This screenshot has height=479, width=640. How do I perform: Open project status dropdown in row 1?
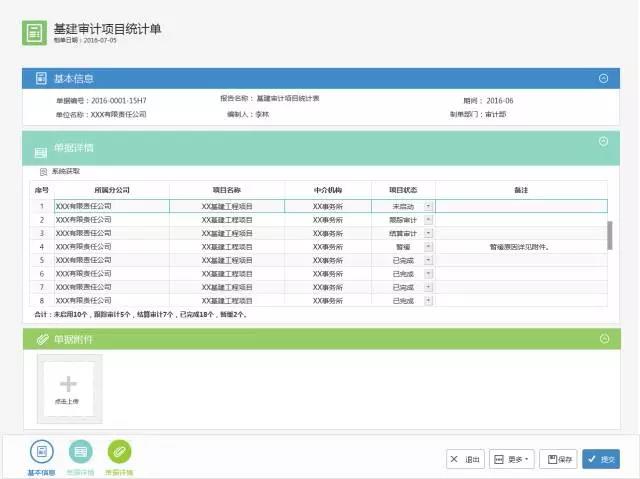(429, 206)
